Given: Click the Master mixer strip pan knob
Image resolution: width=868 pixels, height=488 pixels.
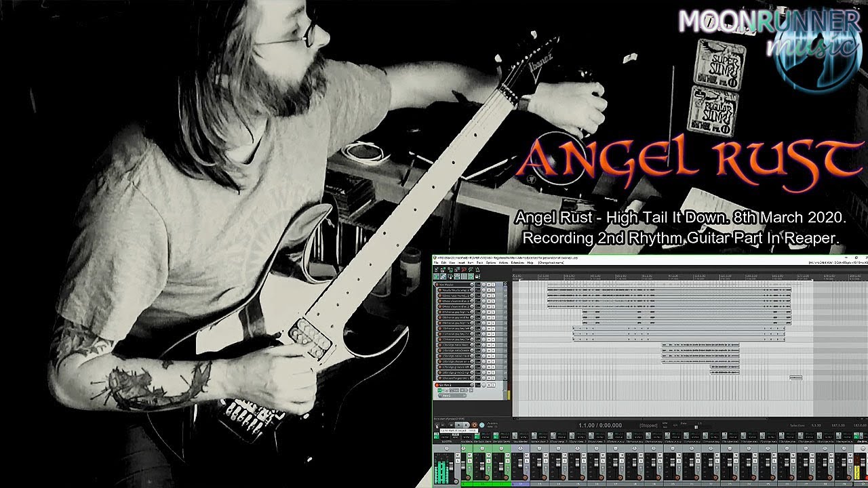Looking at the screenshot, I should (447, 448).
